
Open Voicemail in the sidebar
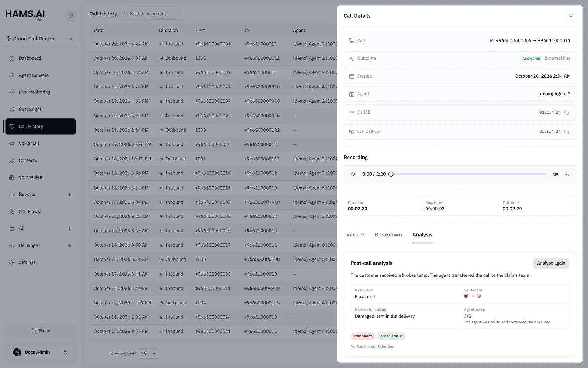coord(40,143)
